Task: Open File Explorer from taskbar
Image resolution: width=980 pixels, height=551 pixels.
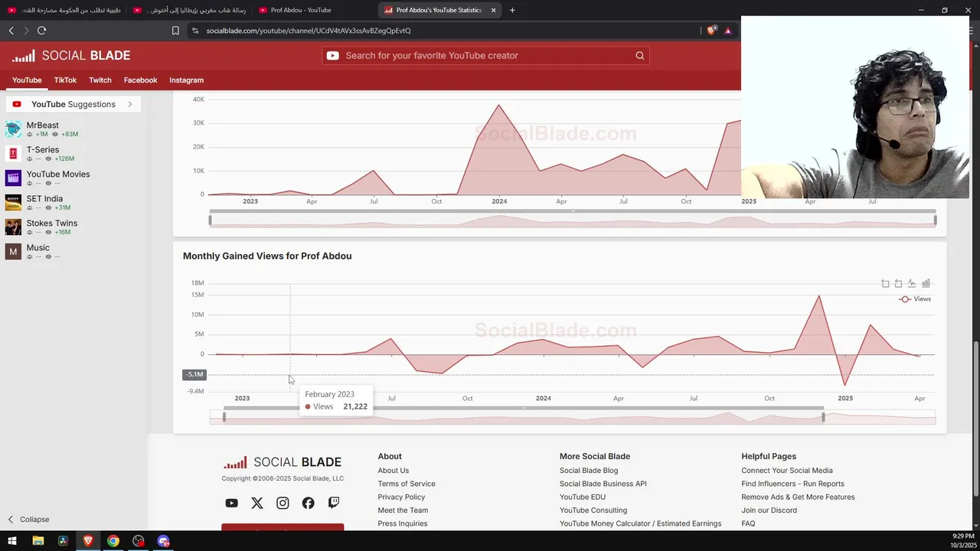Action: click(38, 541)
